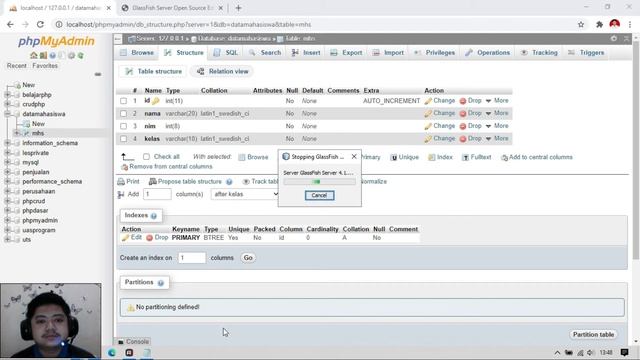Go to the Insert tab
The width and height of the screenshot is (640, 360).
click(x=306, y=53)
